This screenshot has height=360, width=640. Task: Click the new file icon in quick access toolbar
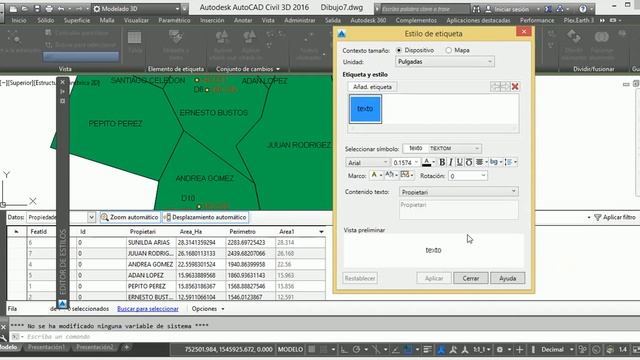click(13, 8)
